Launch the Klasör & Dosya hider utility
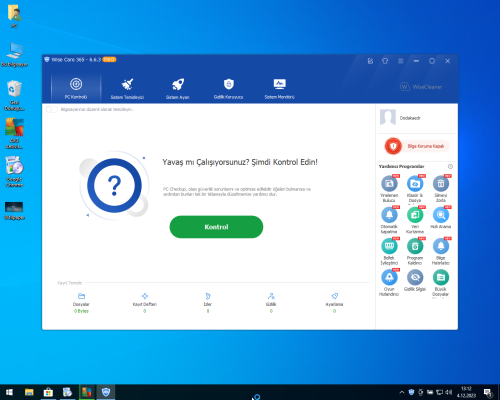The height and width of the screenshot is (400, 500). point(415,189)
